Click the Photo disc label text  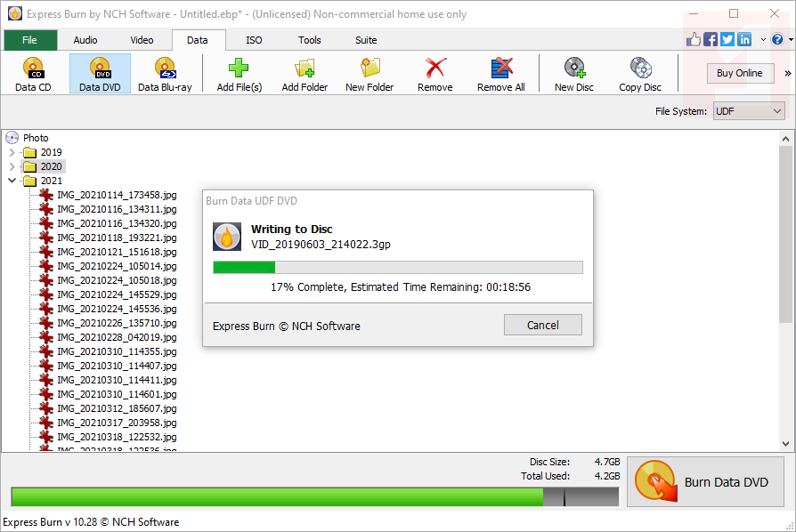point(36,137)
